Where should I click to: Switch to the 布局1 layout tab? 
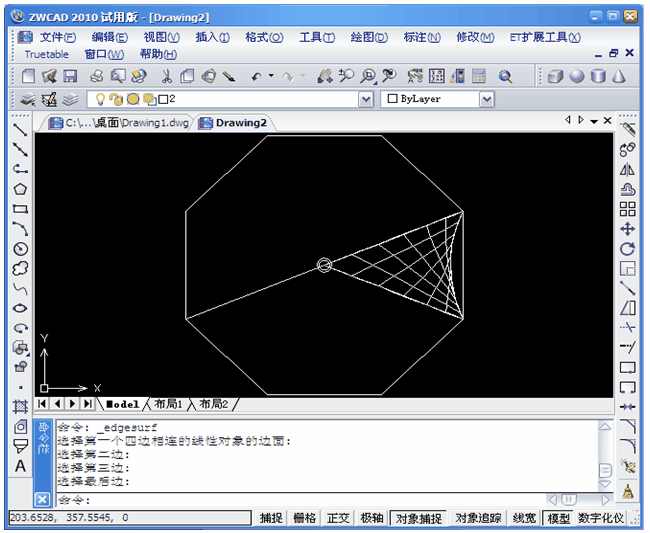point(168,404)
